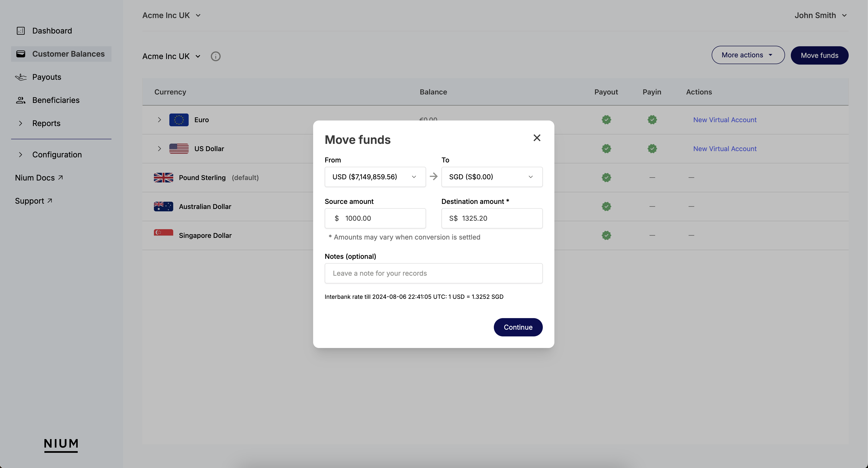
Task: Click the Euro payout verified badge
Action: pos(606,120)
